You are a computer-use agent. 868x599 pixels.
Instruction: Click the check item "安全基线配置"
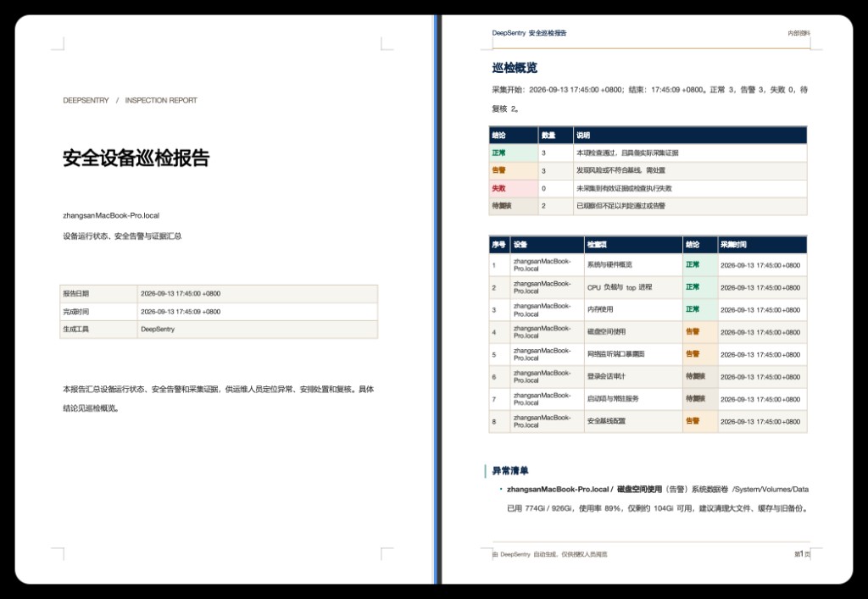point(606,421)
